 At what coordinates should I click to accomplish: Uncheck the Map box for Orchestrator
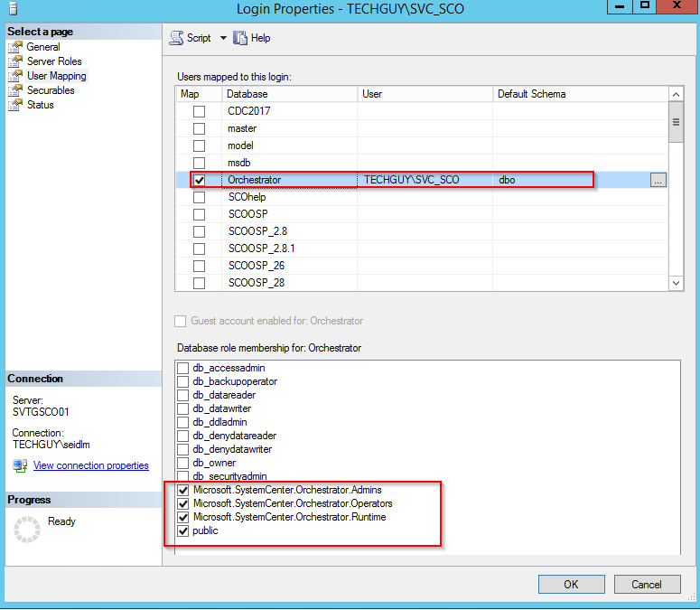199,180
